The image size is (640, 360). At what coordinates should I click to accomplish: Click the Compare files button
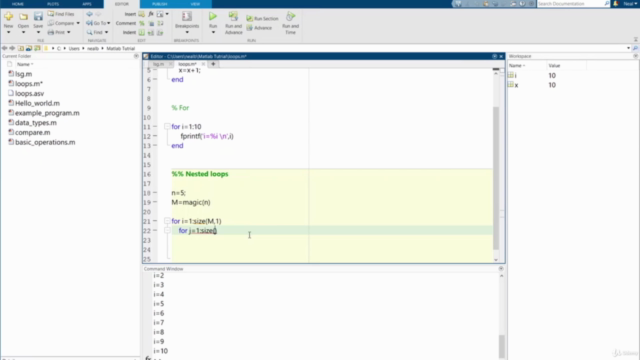tap(61, 23)
